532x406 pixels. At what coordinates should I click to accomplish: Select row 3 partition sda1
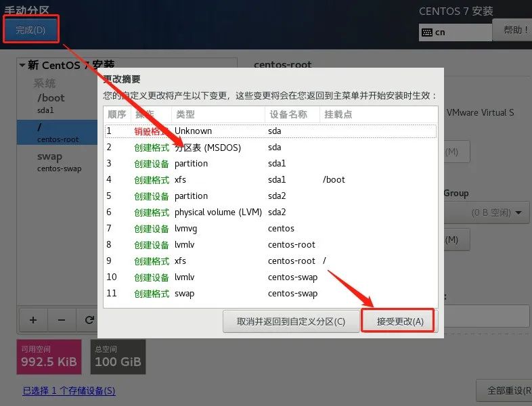coord(271,164)
